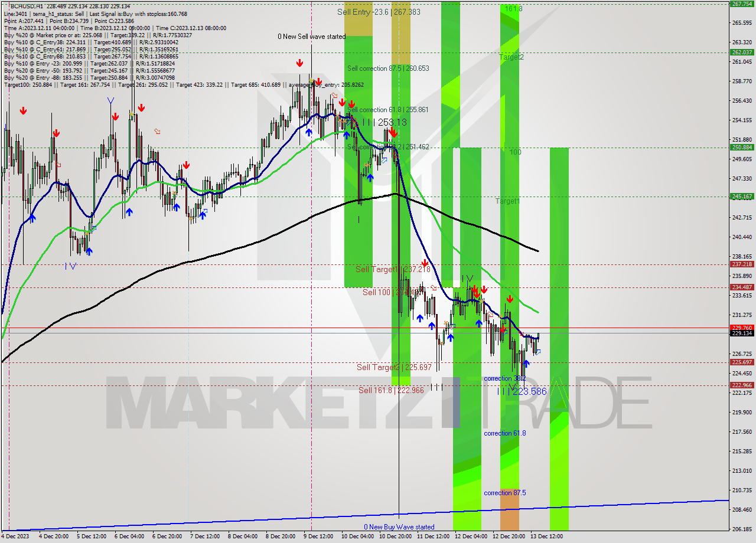Click the 'Sell Entry -23.6 | 267.383' label
The image size is (756, 543).
coord(379,12)
